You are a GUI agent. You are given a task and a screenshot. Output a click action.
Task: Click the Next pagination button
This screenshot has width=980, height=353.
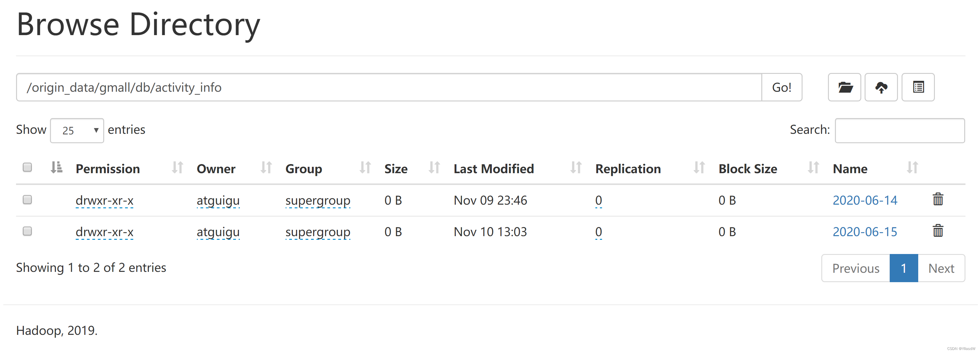[x=941, y=268]
